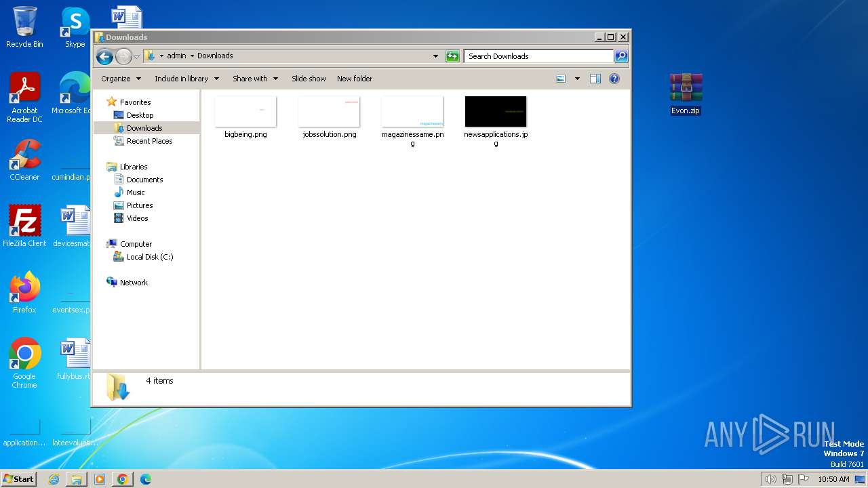
Task: Open the Explorer help icon
Action: (x=614, y=79)
